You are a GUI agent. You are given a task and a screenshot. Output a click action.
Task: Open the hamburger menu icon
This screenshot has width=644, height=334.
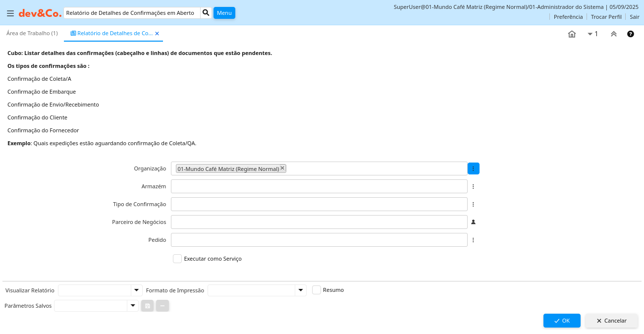point(10,13)
